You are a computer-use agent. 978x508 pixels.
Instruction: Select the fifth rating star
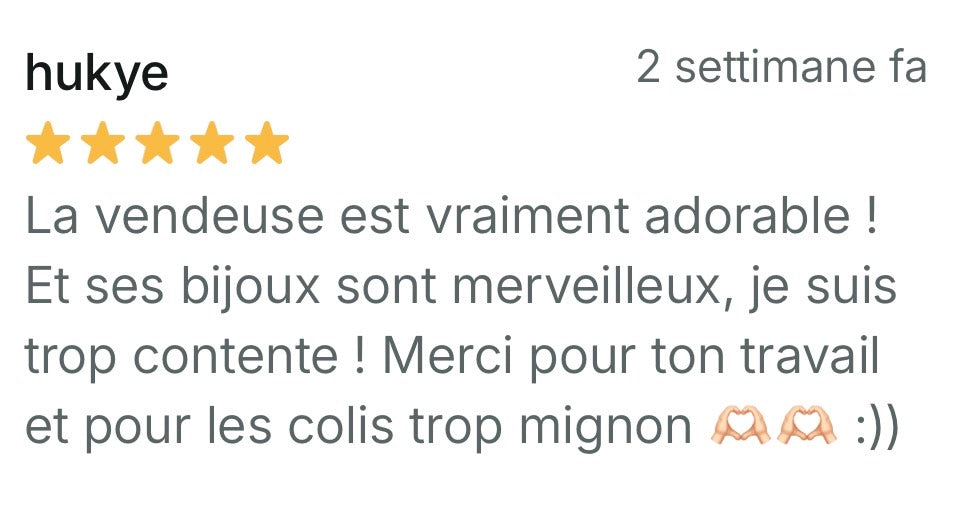267,142
